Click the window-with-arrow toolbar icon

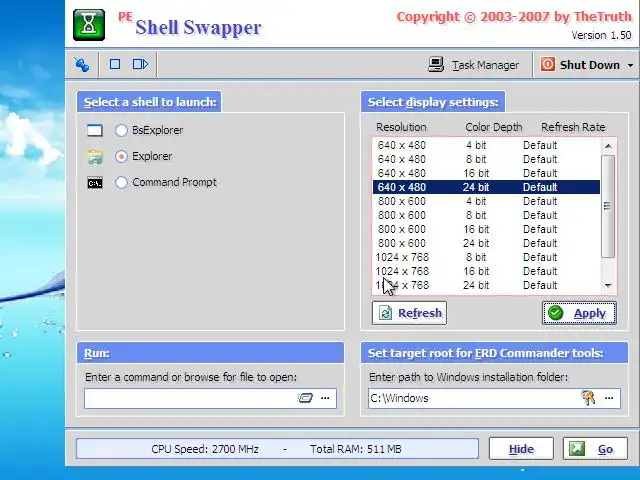[x=140, y=64]
